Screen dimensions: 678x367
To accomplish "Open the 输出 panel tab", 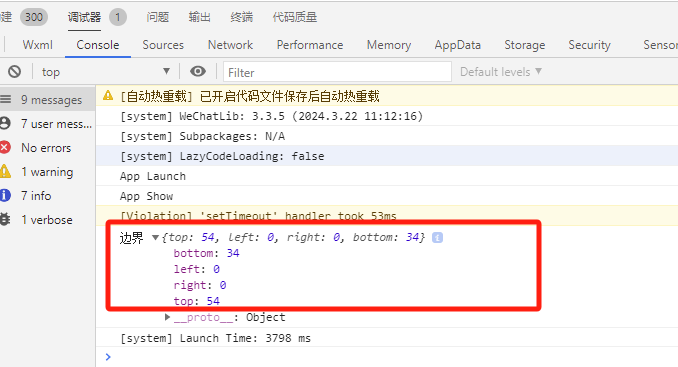I will click(x=199, y=17).
